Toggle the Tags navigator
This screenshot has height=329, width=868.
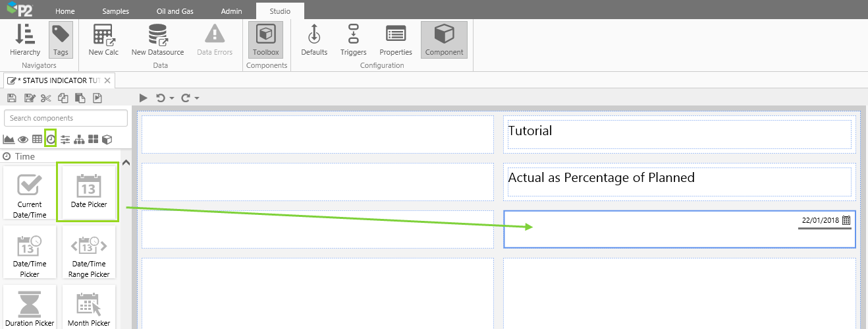[61, 40]
